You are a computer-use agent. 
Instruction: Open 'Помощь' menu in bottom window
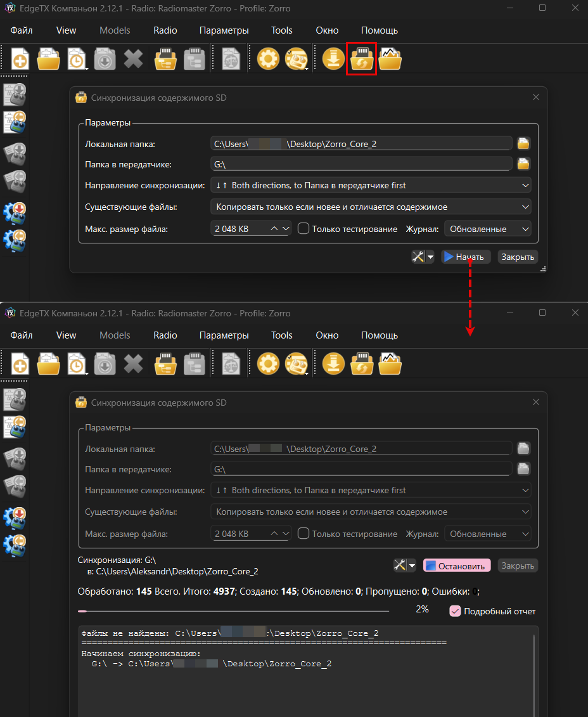[379, 335]
